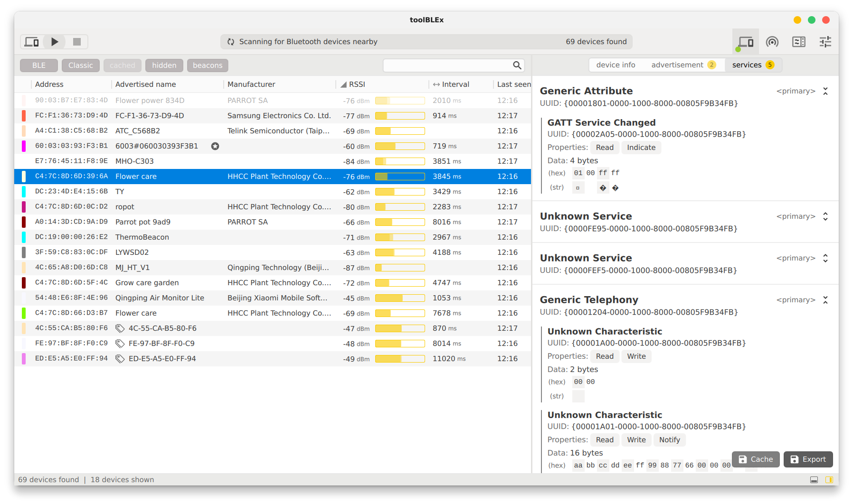Toggle the beacons filter
Screen dimensions: 853x504
pos(208,65)
